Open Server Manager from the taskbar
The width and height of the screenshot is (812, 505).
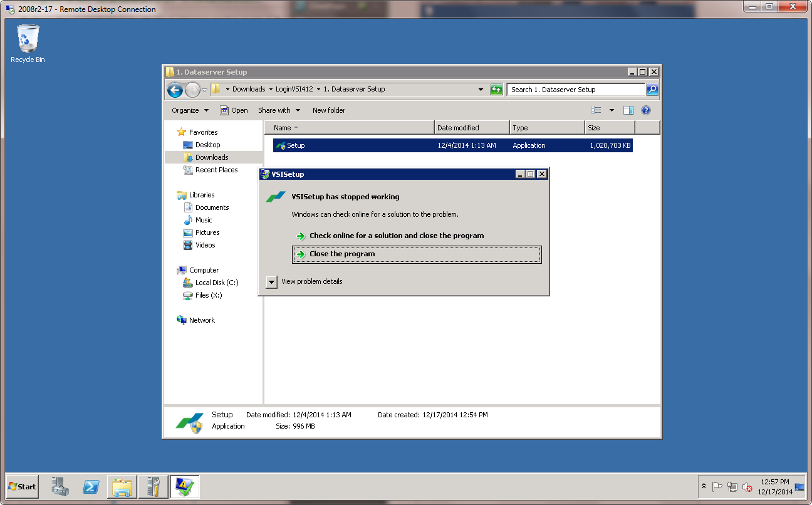pyautogui.click(x=61, y=486)
